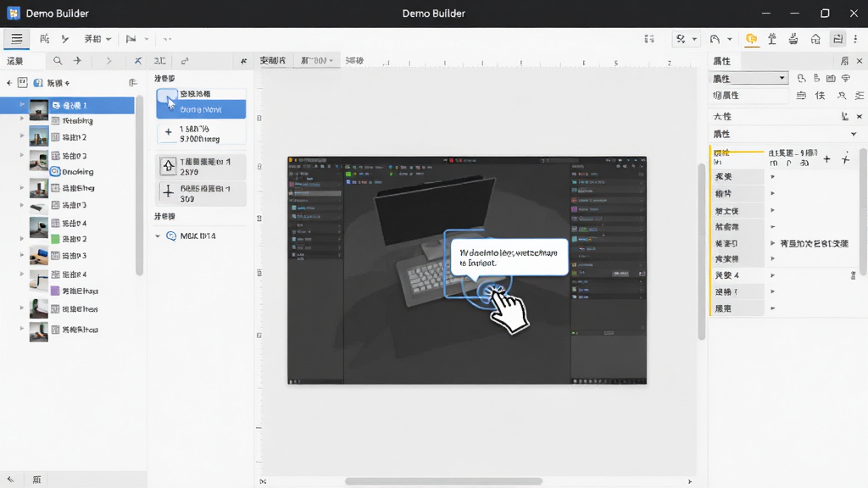The width and height of the screenshot is (868, 488).
Task: Click the left scroll arrow at canvas bottom-left
Action: point(263,481)
